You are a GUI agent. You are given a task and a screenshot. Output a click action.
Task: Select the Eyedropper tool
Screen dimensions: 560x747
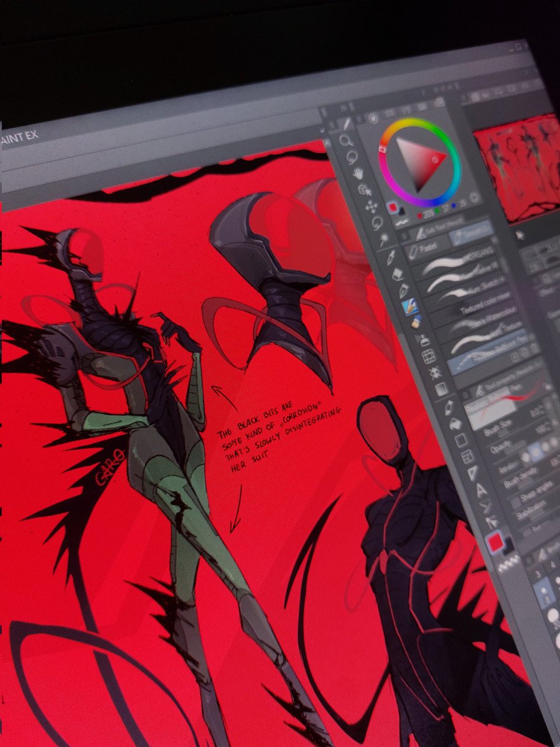click(391, 257)
